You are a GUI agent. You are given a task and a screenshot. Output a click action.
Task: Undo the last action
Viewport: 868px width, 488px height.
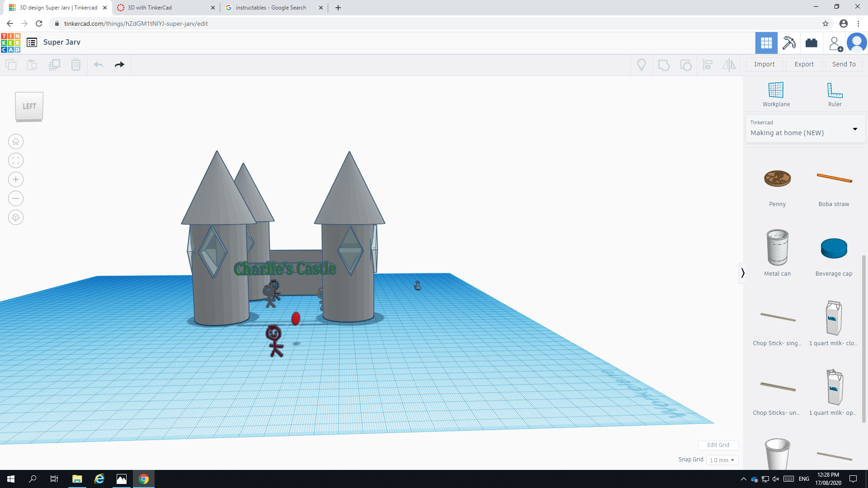(x=99, y=65)
